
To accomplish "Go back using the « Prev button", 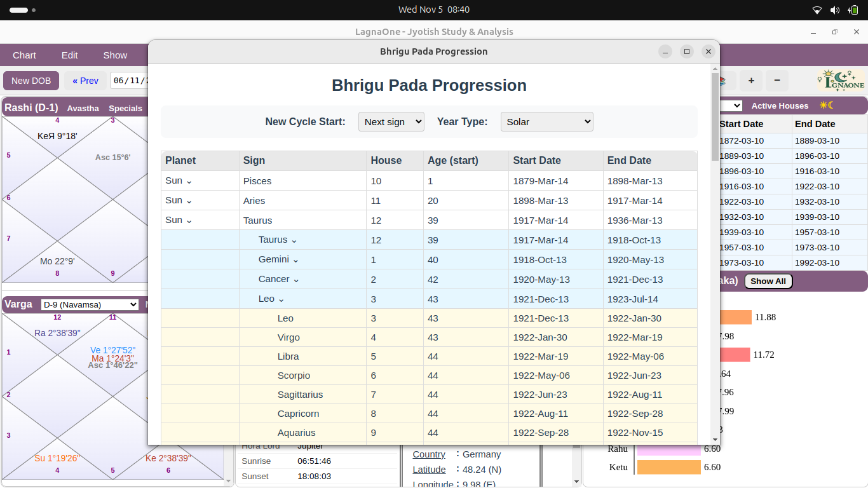I will point(85,81).
